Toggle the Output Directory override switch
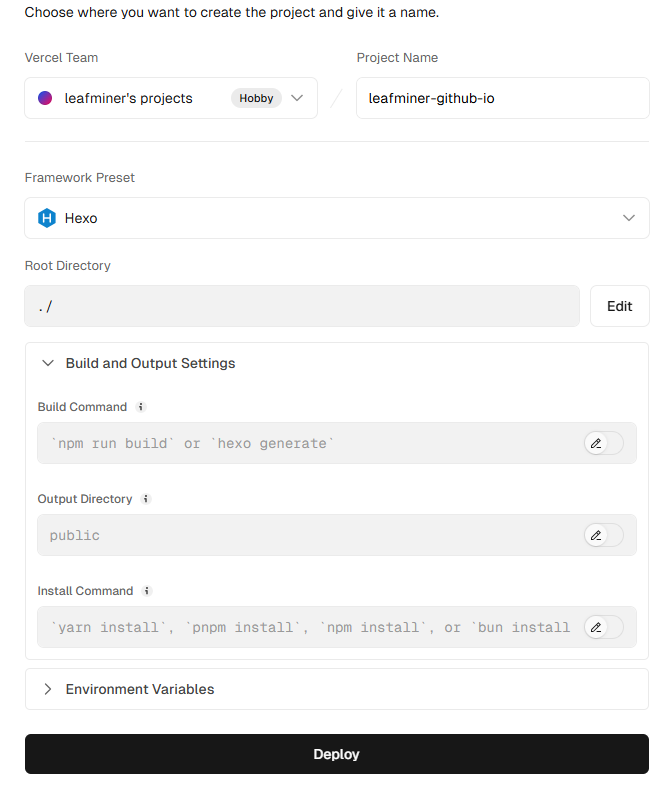Viewport: 671px width, 789px height. point(604,535)
